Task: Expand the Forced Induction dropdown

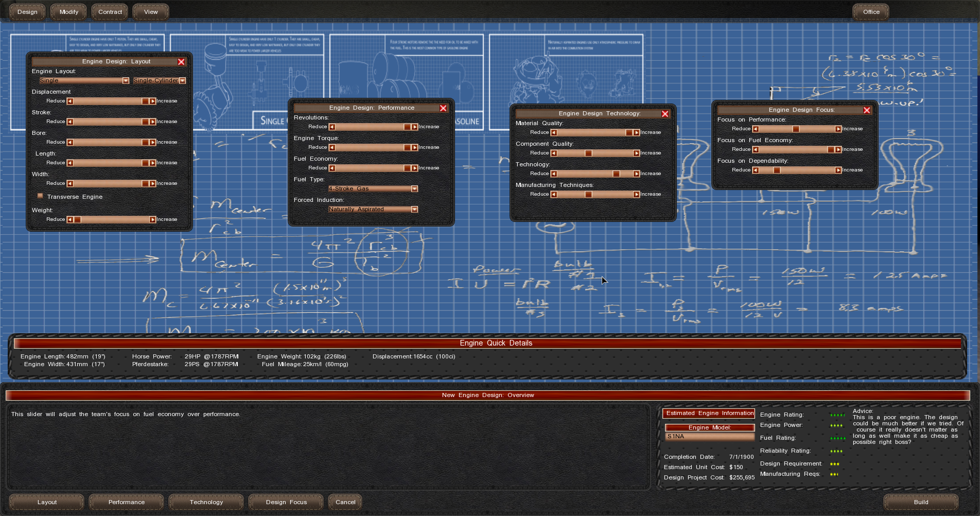Action: point(414,210)
